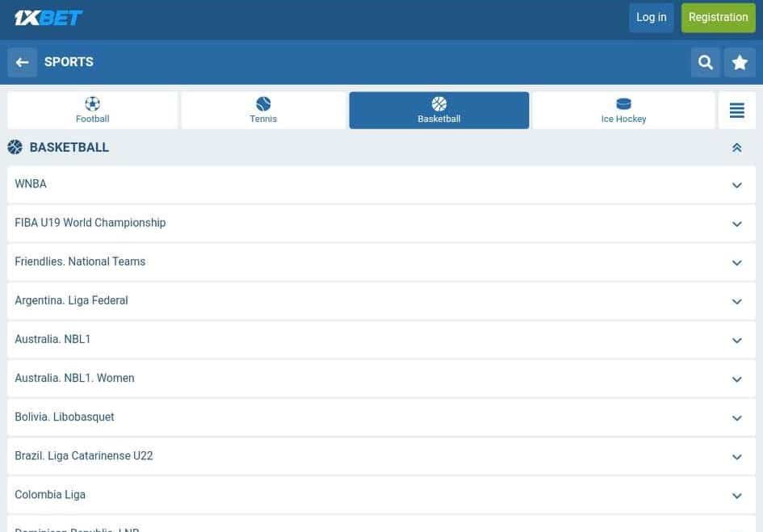Go back using the left arrow icon

click(x=23, y=62)
